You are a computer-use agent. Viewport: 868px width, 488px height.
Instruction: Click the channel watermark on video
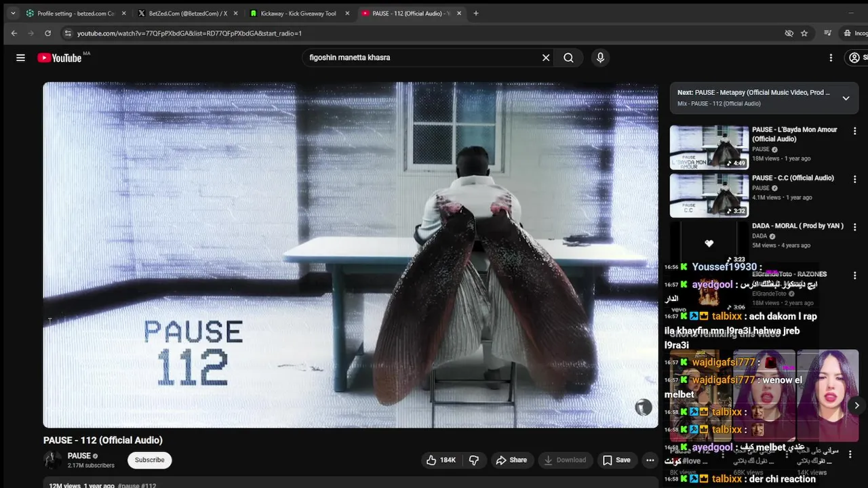pyautogui.click(x=643, y=407)
